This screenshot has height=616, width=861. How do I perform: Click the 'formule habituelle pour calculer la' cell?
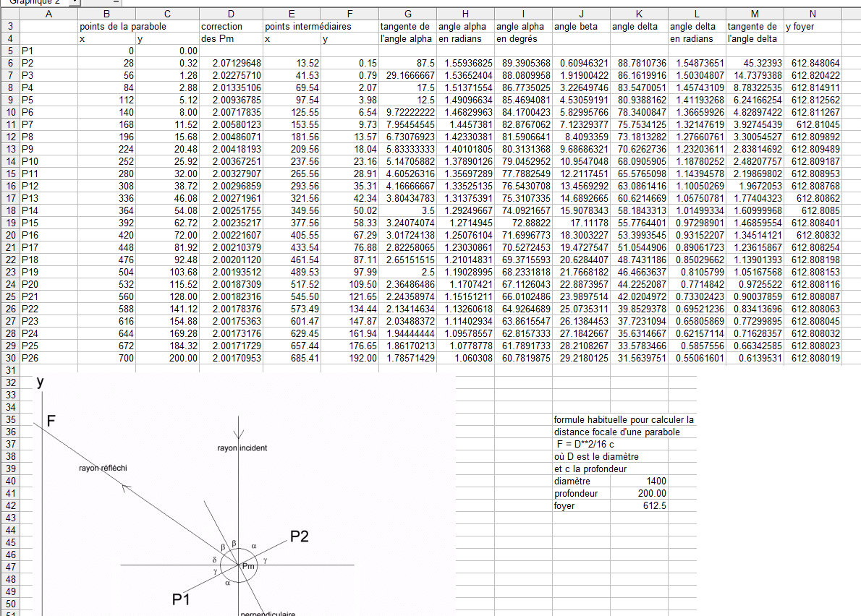click(x=624, y=419)
